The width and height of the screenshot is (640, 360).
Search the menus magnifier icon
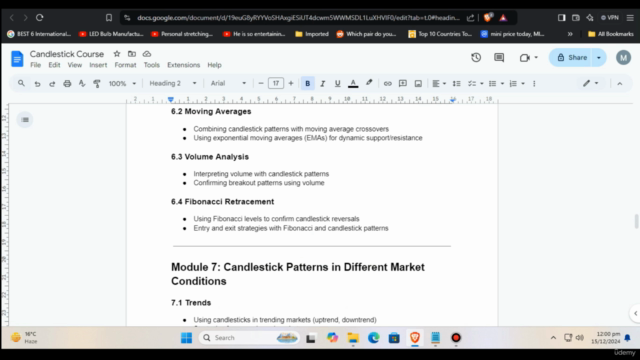[21, 83]
